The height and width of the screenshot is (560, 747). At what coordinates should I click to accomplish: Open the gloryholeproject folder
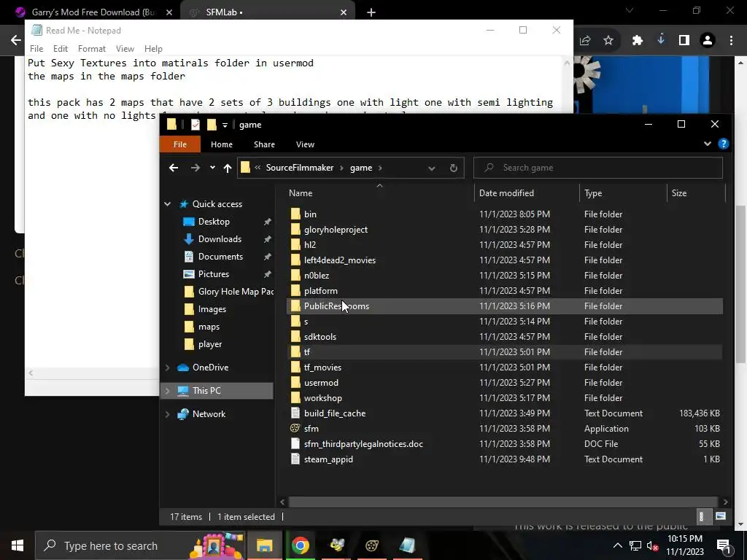[336, 230]
